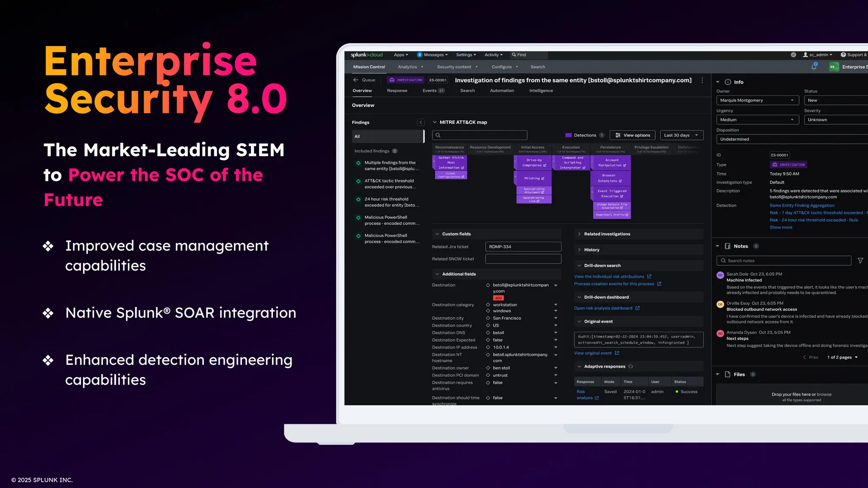The width and height of the screenshot is (868, 488).
Task: Collapse the Custom fields section
Action: 437,234
